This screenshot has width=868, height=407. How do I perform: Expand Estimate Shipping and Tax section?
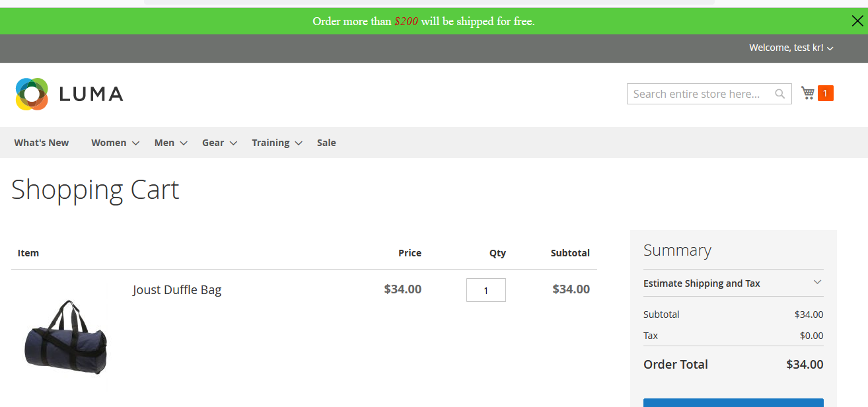(x=817, y=283)
